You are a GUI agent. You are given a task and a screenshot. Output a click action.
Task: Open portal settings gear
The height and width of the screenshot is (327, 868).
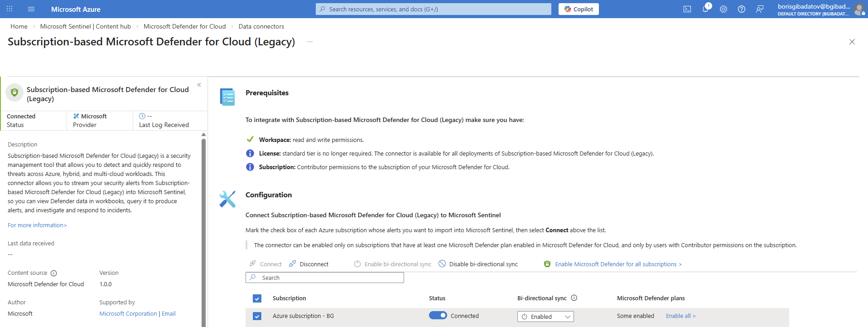pyautogui.click(x=723, y=9)
